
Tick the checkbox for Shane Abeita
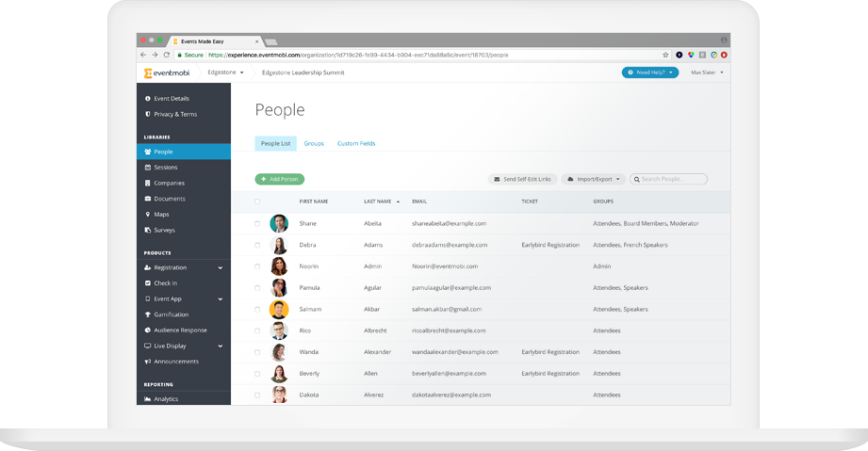[x=257, y=223]
